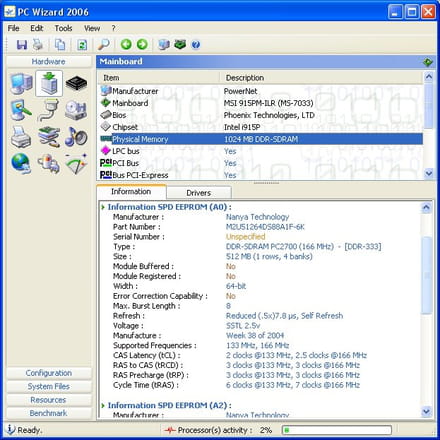Select the Printers icon
Viewport: 440px width, 440px height.
(x=21, y=137)
